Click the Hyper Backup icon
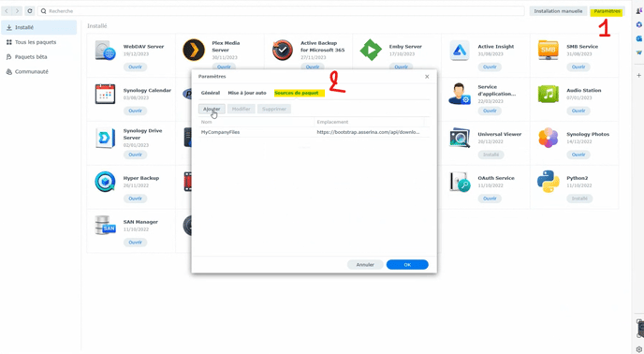This screenshot has height=354, width=644. click(x=105, y=182)
